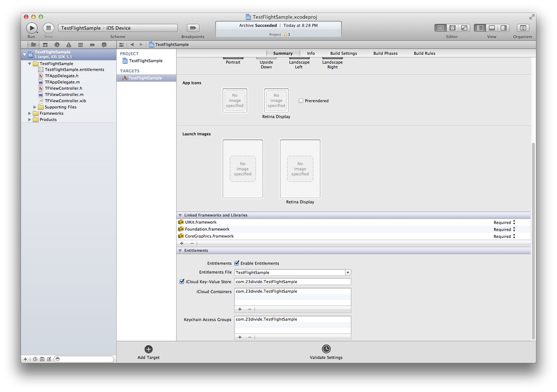
Task: Open the Scheme selector TestFlightSample
Action: 80,28
